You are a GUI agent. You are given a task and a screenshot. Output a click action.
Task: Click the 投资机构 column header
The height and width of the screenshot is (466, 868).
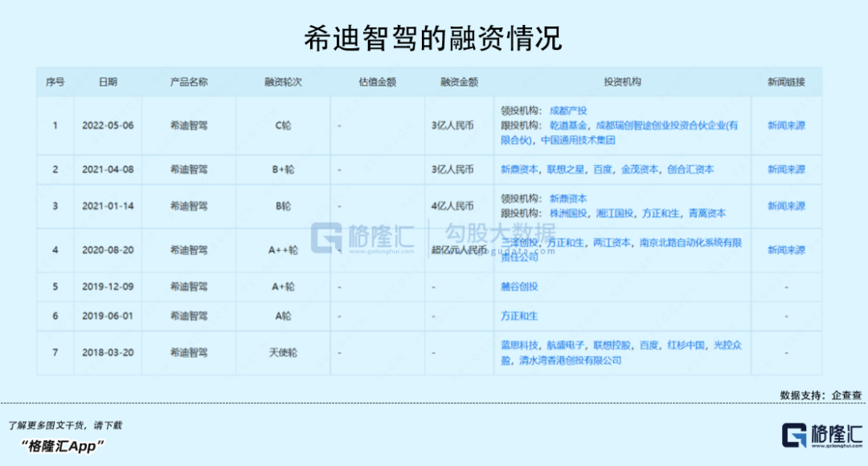(622, 82)
